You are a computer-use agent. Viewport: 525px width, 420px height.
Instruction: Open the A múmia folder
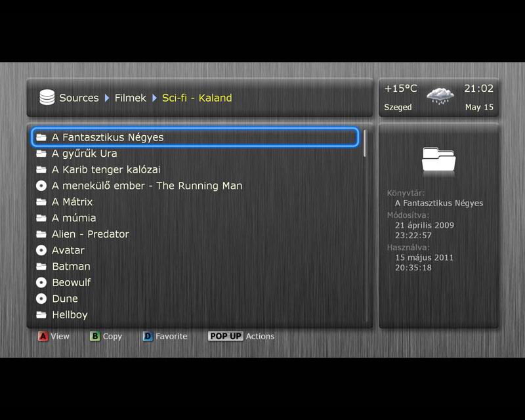(x=73, y=218)
